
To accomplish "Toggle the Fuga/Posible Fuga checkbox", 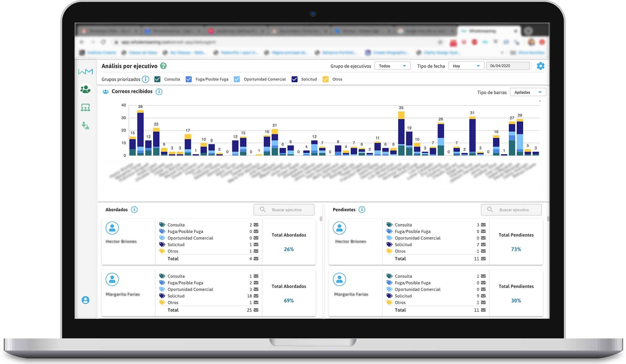I will [x=189, y=79].
